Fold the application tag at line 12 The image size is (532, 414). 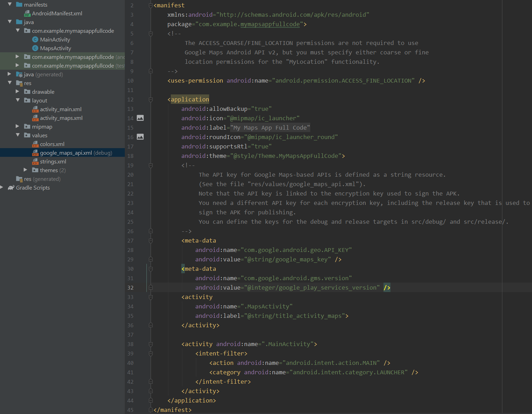click(151, 100)
